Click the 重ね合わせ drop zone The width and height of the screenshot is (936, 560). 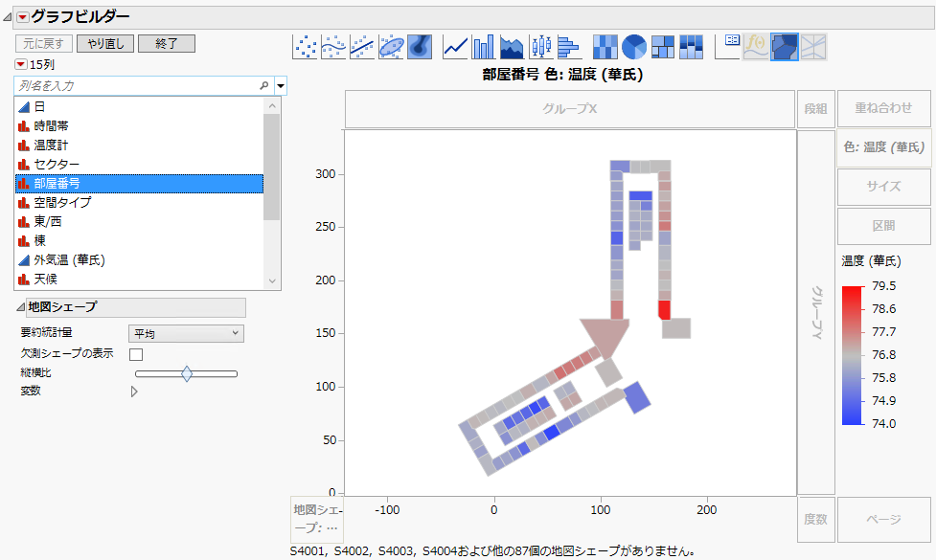[883, 108]
